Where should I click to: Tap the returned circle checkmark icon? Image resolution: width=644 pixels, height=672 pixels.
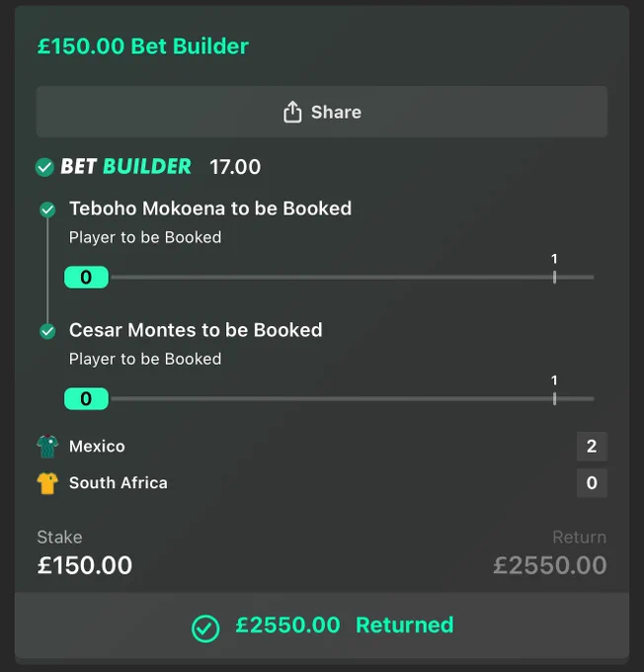click(x=205, y=629)
